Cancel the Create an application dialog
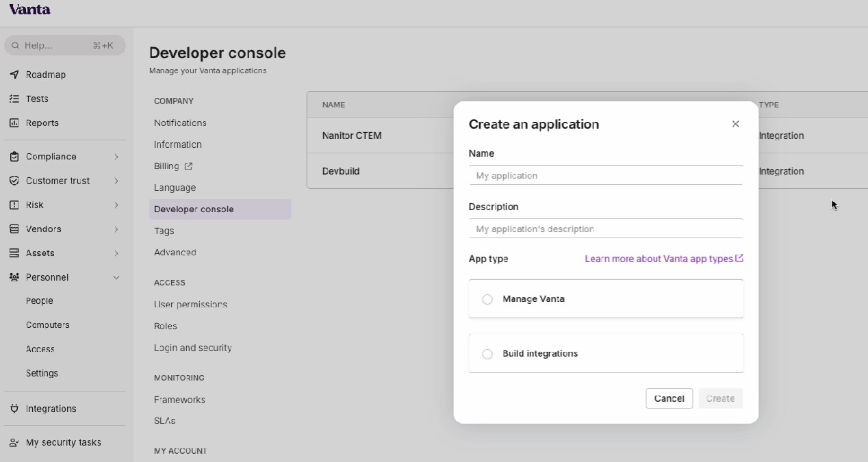The height and width of the screenshot is (462, 868). 669,398
